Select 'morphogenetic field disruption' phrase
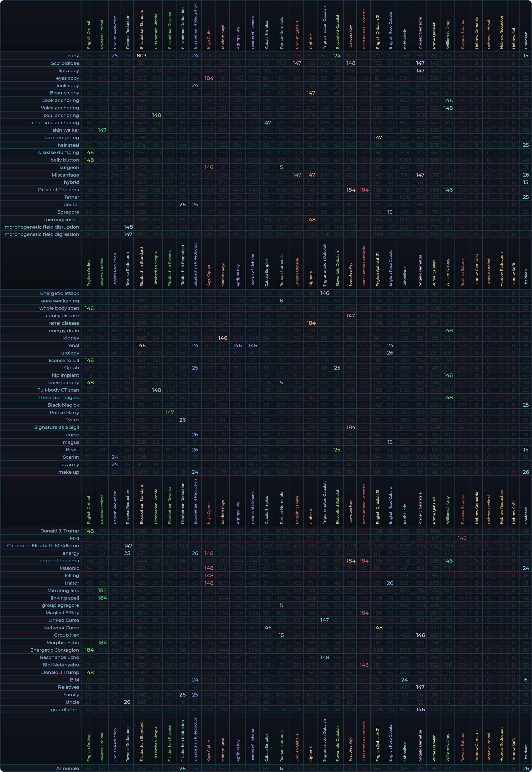The width and height of the screenshot is (532, 772). (x=42, y=227)
